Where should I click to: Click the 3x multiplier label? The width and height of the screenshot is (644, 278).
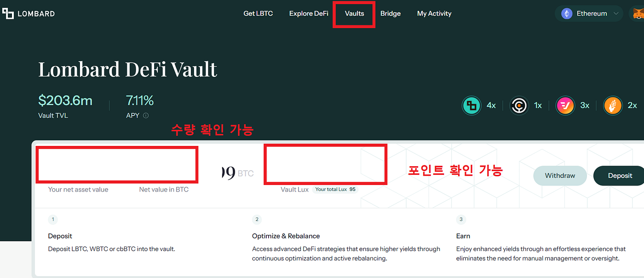tap(585, 105)
